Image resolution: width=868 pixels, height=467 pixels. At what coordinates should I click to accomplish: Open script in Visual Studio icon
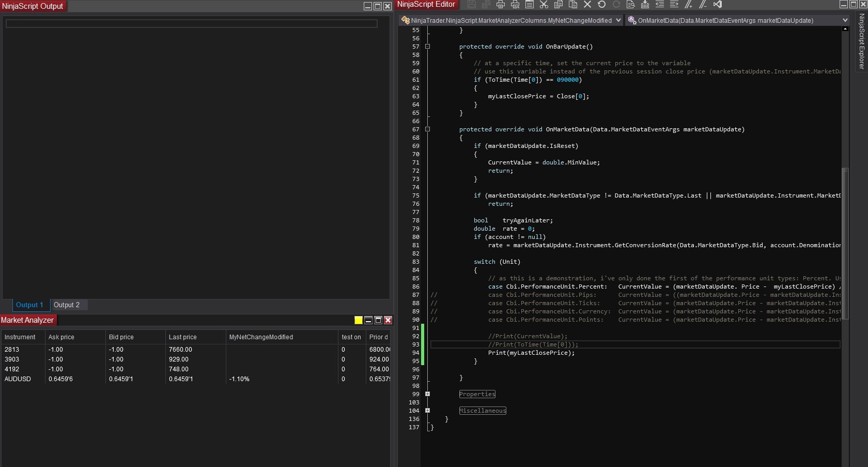(717, 5)
